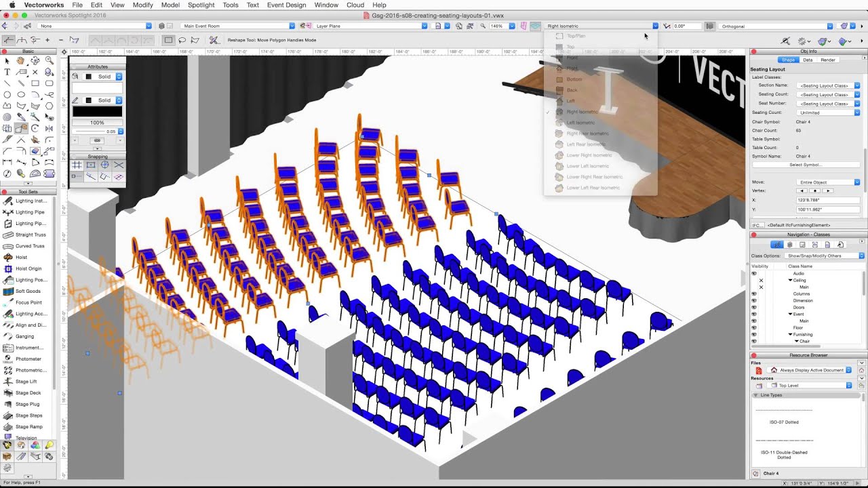Adjust the line thickness slider in Attributes

tap(90, 131)
